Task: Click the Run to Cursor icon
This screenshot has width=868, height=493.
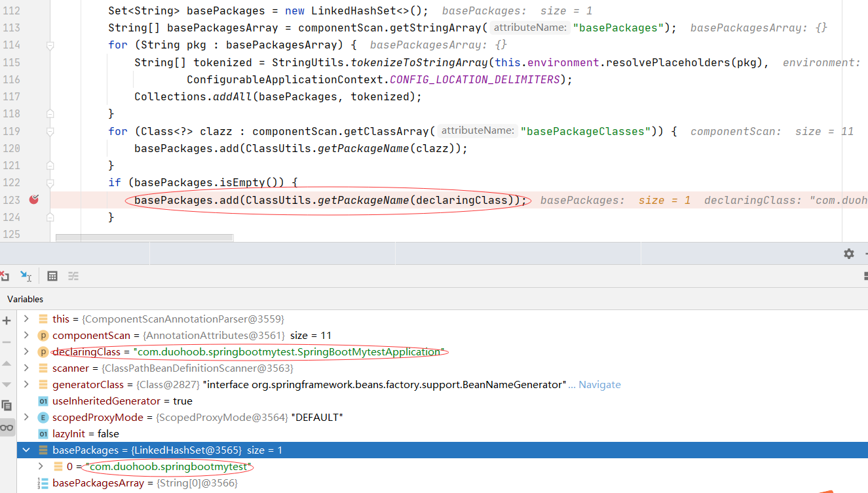Action: pos(26,276)
